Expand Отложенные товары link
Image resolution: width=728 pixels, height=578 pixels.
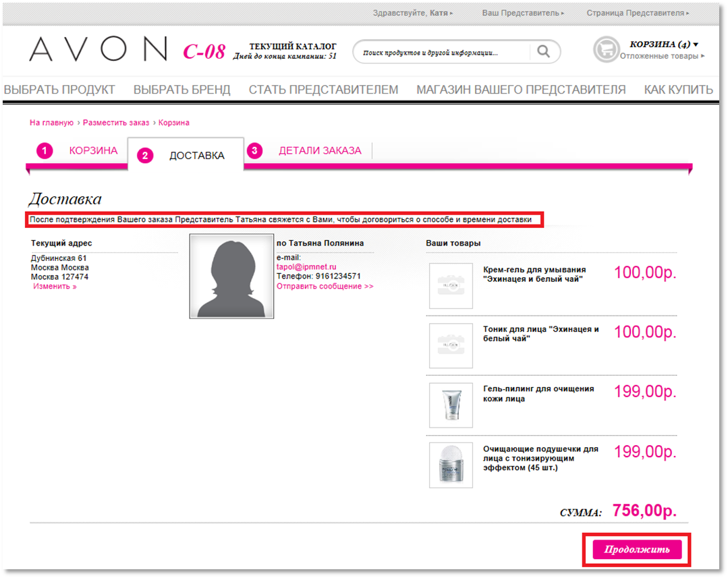pyautogui.click(x=662, y=56)
